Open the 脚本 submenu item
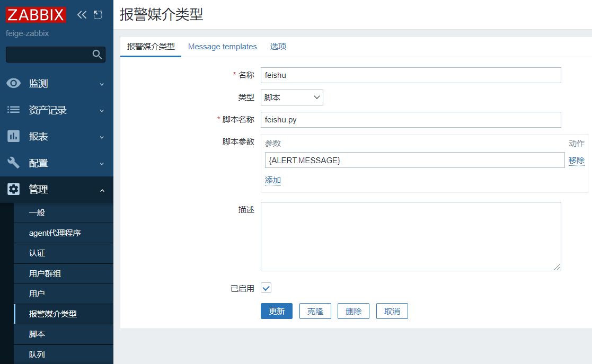The image size is (592, 364). click(x=64, y=334)
